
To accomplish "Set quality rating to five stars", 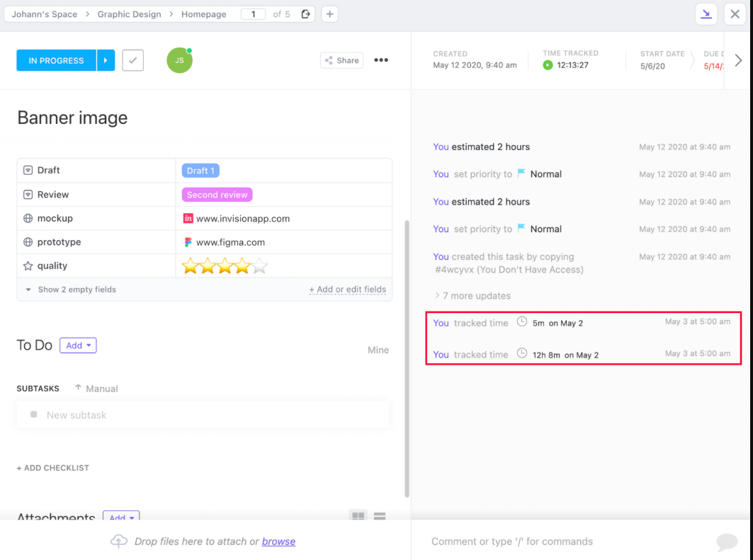I will click(260, 266).
